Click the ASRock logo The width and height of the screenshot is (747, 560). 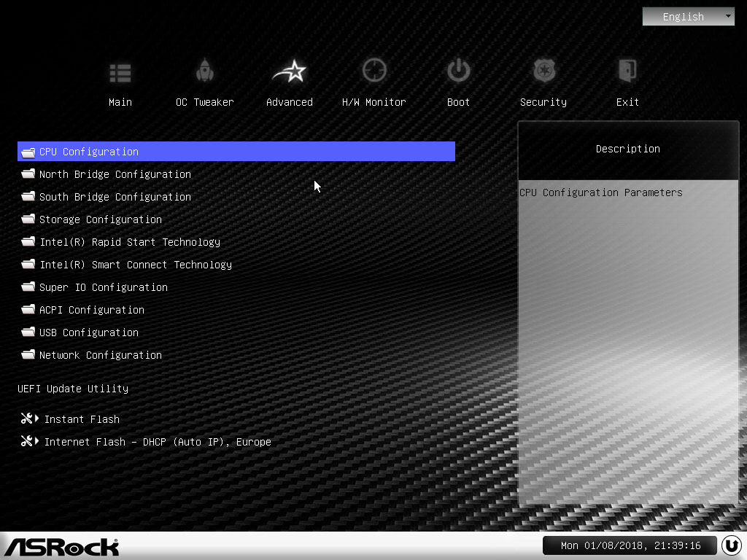[62, 547]
